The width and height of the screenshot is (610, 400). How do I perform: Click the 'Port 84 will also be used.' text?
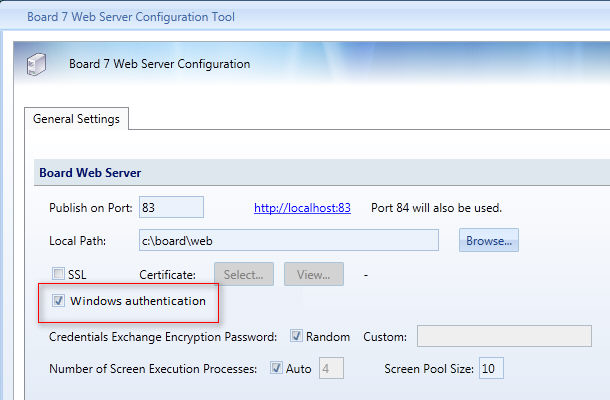pyautogui.click(x=436, y=208)
